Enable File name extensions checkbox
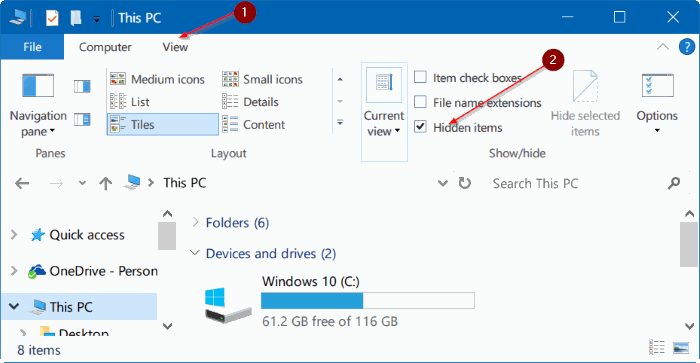Image resolution: width=700 pixels, height=363 pixels. click(420, 102)
